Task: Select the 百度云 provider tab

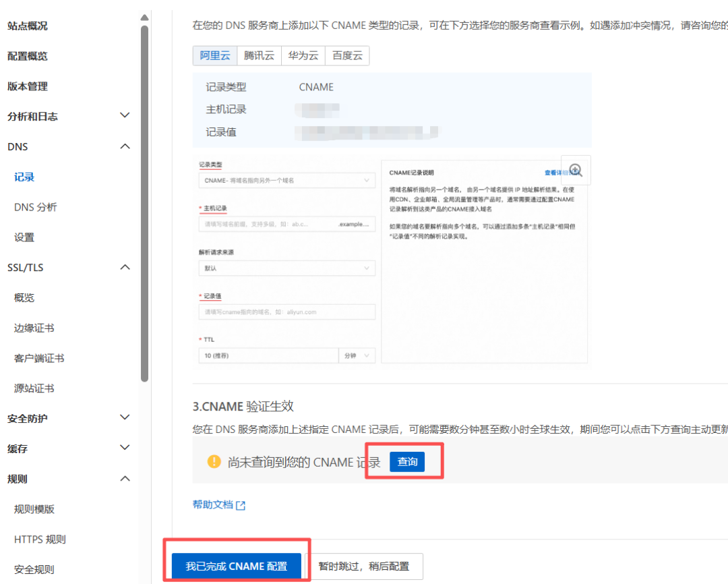Action: [347, 56]
